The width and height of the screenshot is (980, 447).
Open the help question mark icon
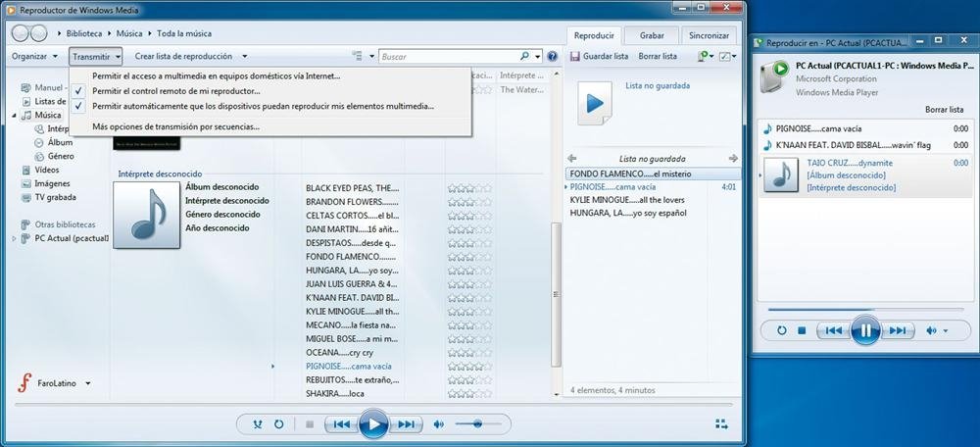pos(552,56)
